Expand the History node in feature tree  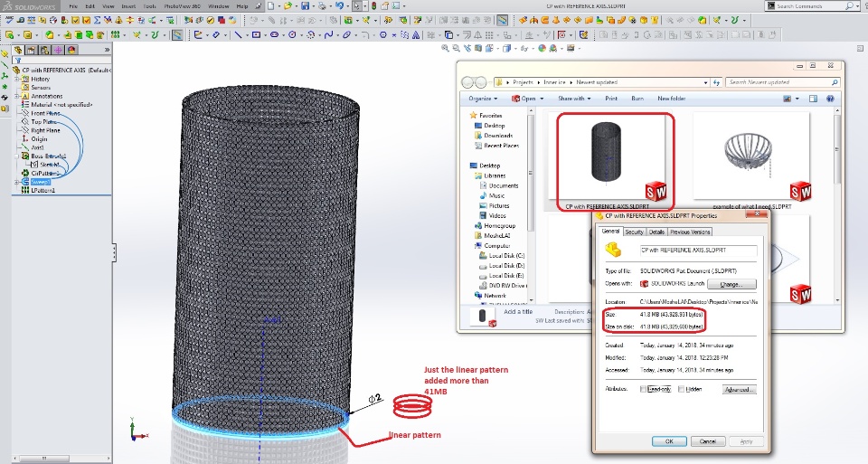[x=17, y=80]
